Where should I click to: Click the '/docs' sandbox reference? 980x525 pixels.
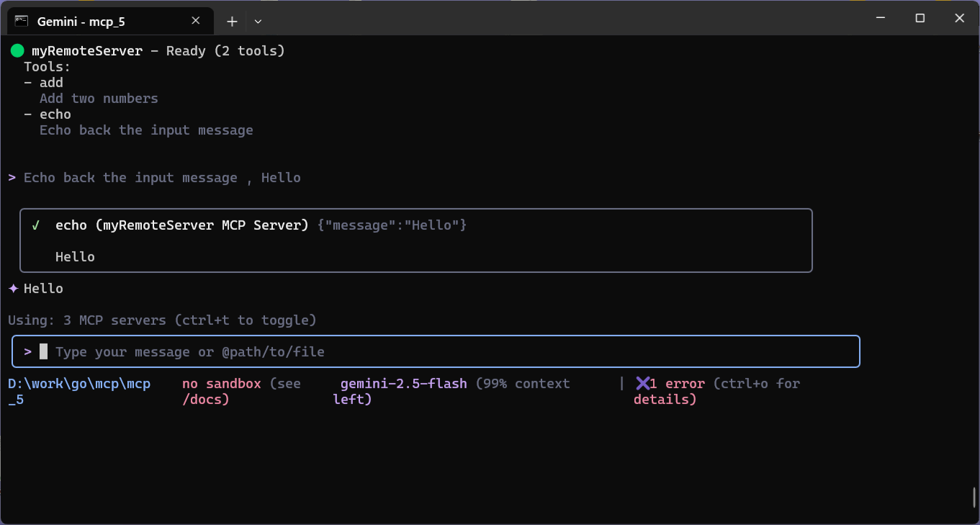[x=206, y=399]
